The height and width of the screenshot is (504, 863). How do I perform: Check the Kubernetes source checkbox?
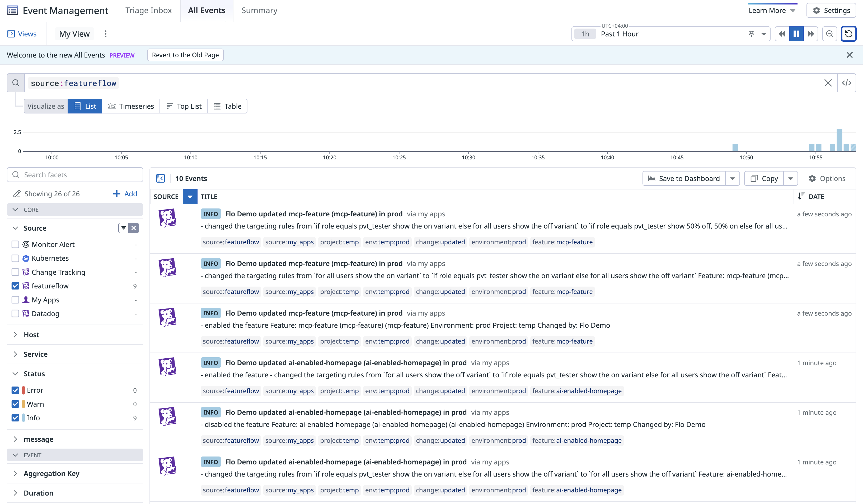[x=15, y=258]
